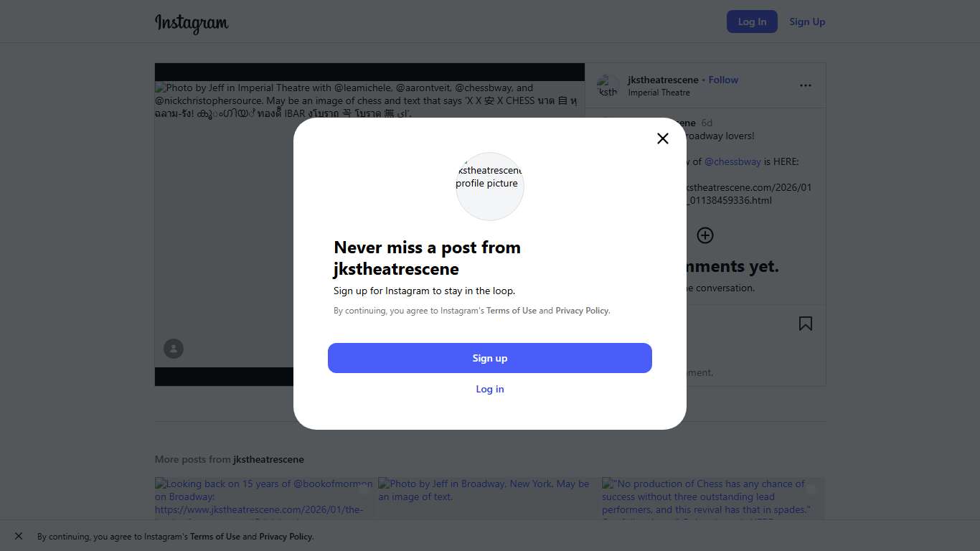Click the jkstheatrescene profile picture in modal
980x551 pixels.
pos(490,186)
